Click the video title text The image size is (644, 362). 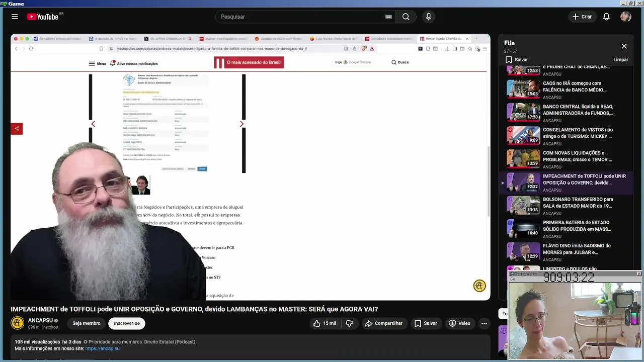[194, 309]
